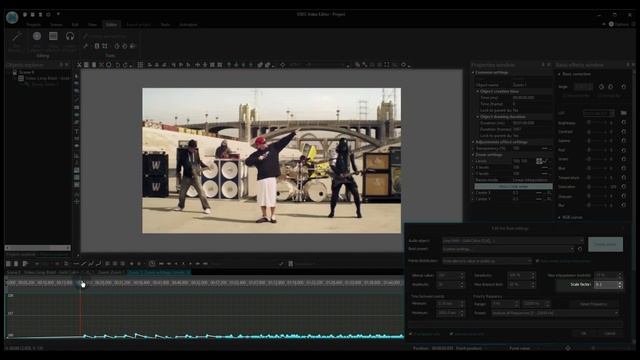
Task: Open the LUT dropdown in Basic effects
Action: (x=599, y=113)
